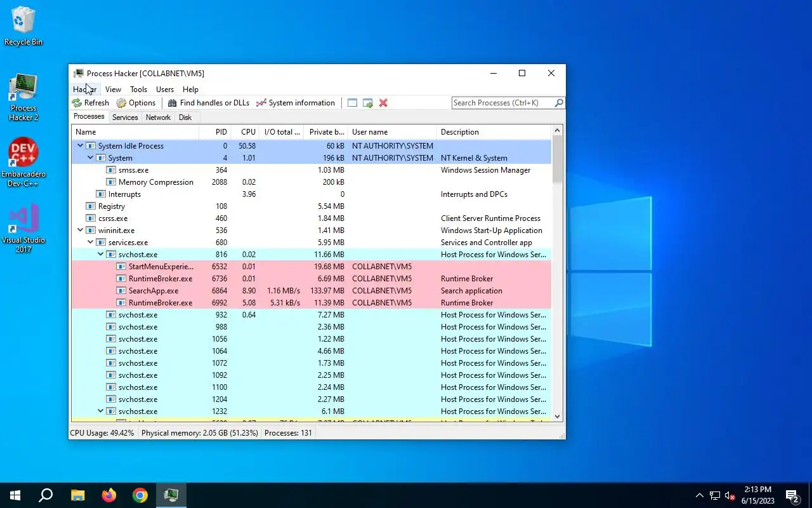Launch Firefox from the taskbar
Screen dimensions: 812x508
tap(109, 495)
